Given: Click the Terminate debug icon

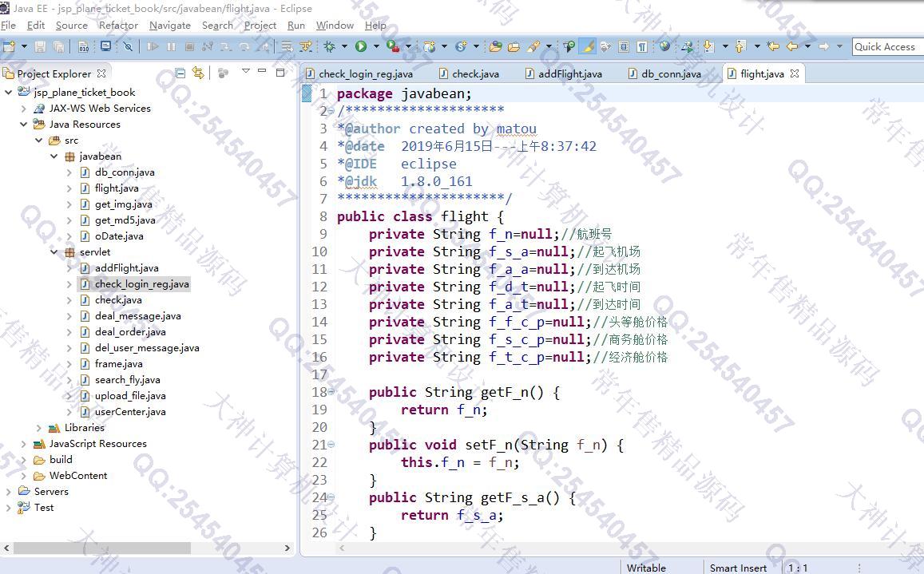Looking at the screenshot, I should coord(189,46).
